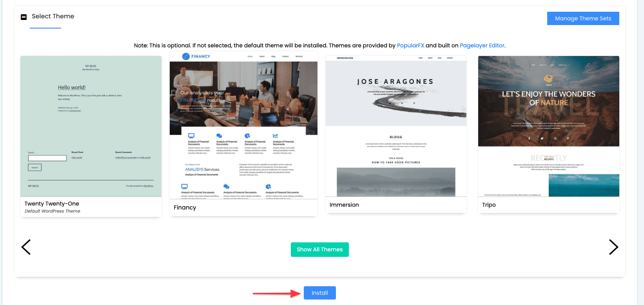Click the previous themes arrow
Image resolution: width=644 pixels, height=305 pixels.
(26, 247)
